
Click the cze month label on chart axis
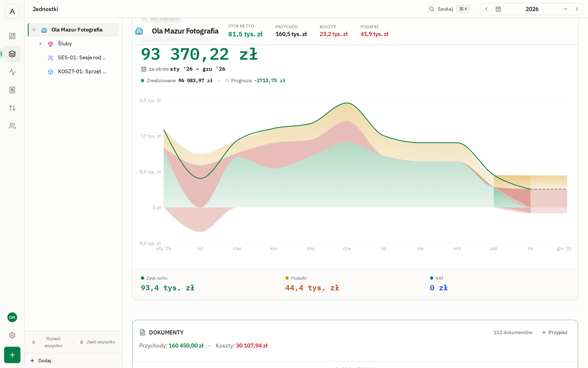(x=347, y=248)
